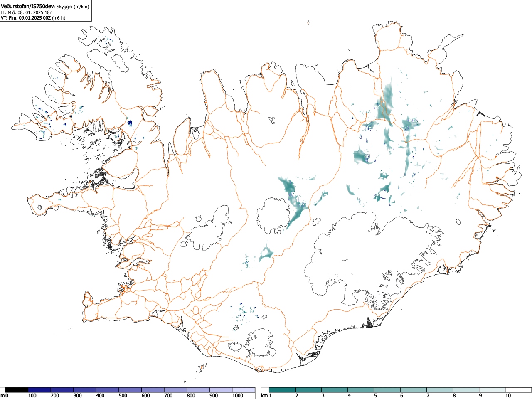This screenshot has width=532, height=399.
Task: Select the 400–500 m legend swatch
Action: pos(108,390)
